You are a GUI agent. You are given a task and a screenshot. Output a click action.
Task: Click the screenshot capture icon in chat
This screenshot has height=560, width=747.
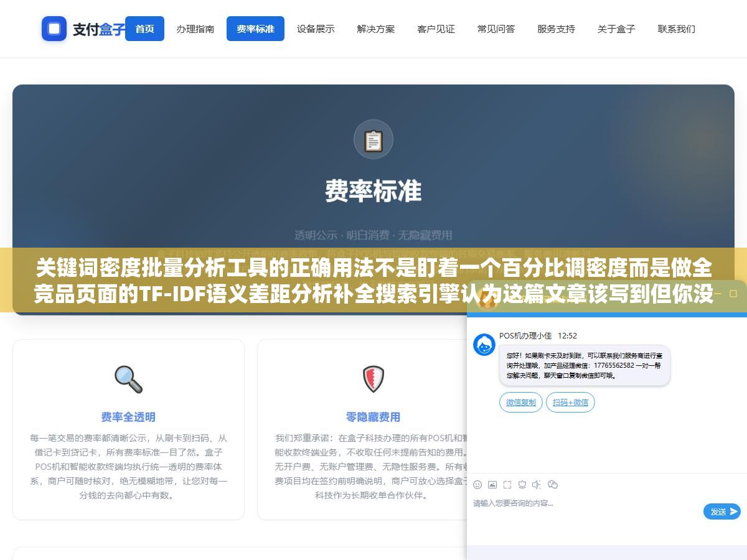pyautogui.click(x=507, y=485)
